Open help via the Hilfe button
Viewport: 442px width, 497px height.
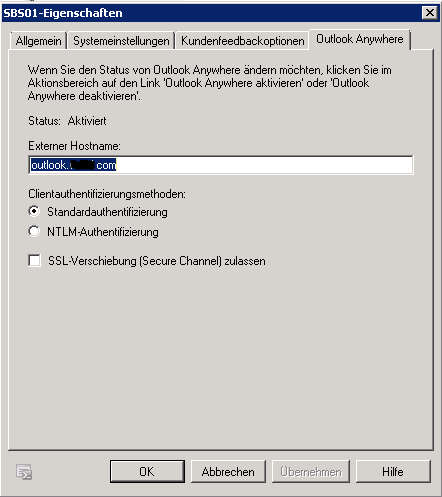point(393,471)
